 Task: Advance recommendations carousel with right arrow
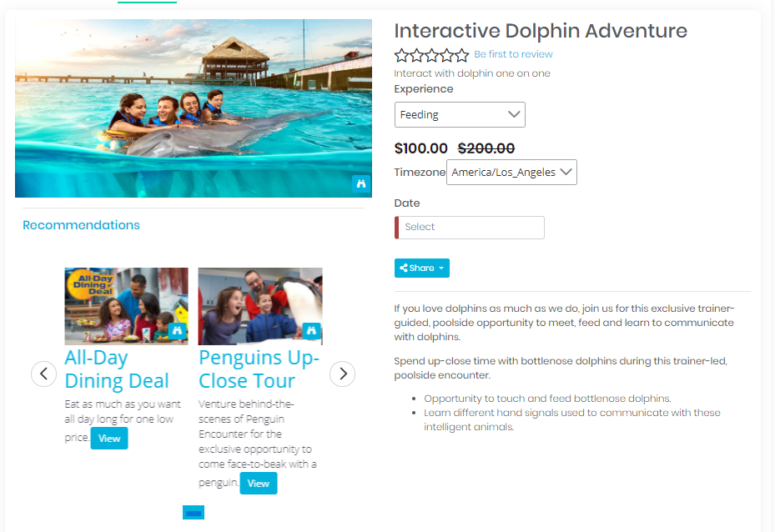[343, 374]
